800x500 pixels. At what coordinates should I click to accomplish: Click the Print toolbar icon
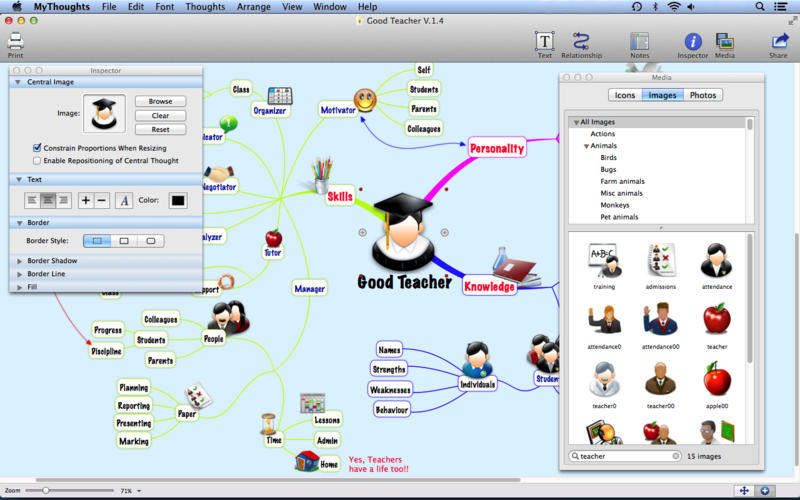(15, 41)
